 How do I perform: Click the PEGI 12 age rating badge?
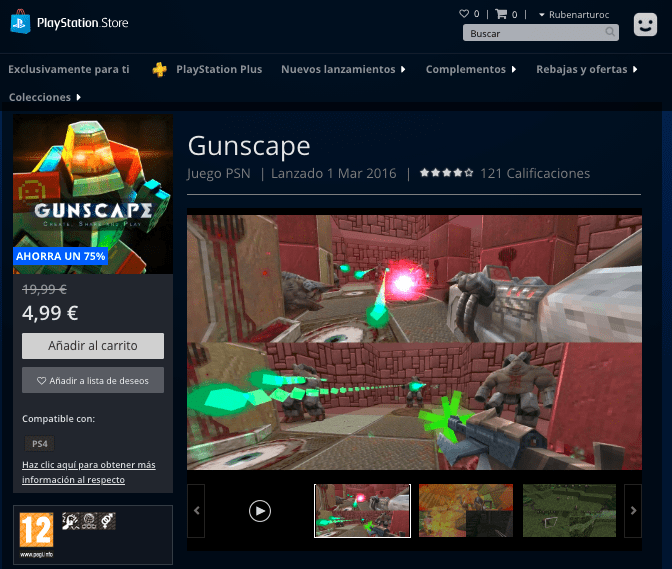point(36,530)
